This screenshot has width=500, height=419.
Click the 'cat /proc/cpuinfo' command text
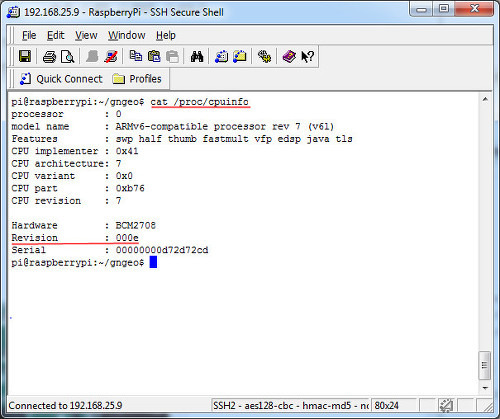[x=199, y=102]
